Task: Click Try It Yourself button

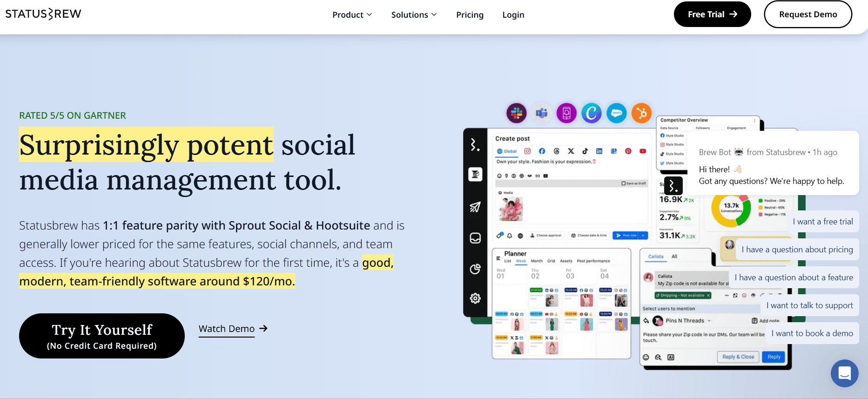Action: coord(102,336)
